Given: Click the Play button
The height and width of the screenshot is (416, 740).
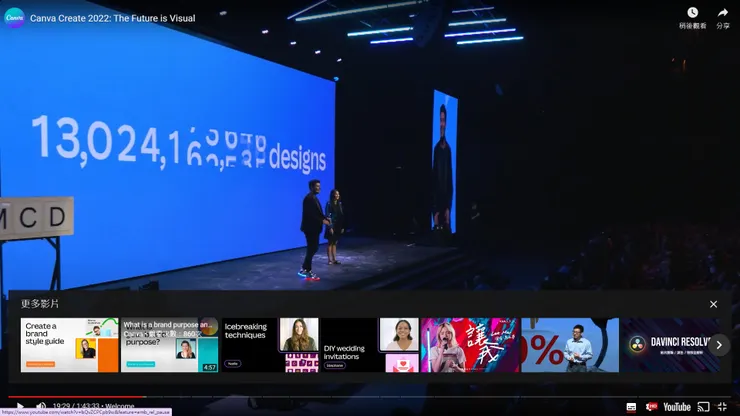Looking at the screenshot, I should coord(20,407).
